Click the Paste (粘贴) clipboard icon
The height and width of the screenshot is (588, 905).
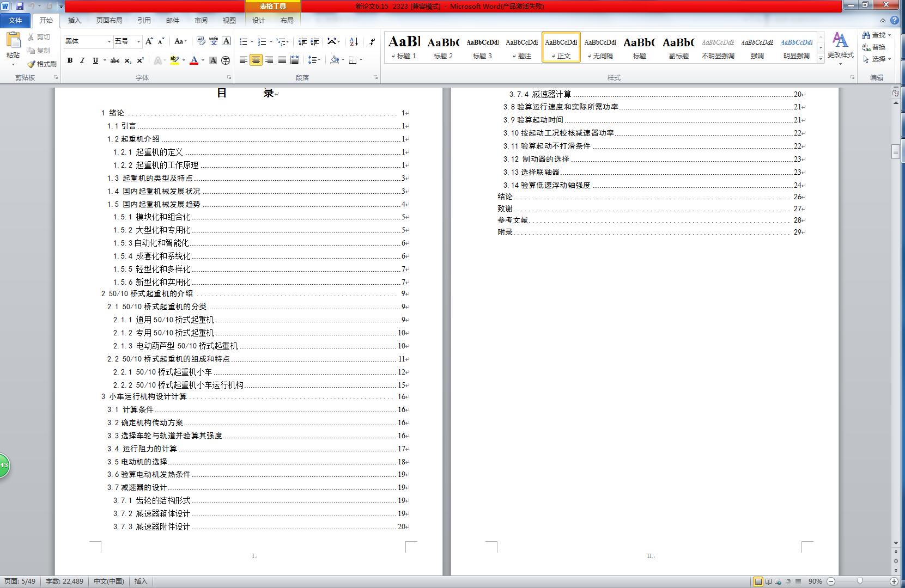pos(13,40)
